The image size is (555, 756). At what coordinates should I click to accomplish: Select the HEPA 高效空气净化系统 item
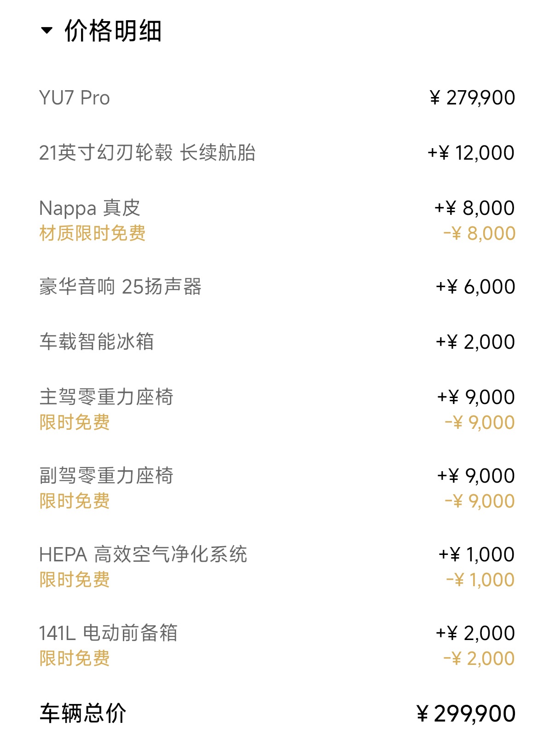pos(143,554)
